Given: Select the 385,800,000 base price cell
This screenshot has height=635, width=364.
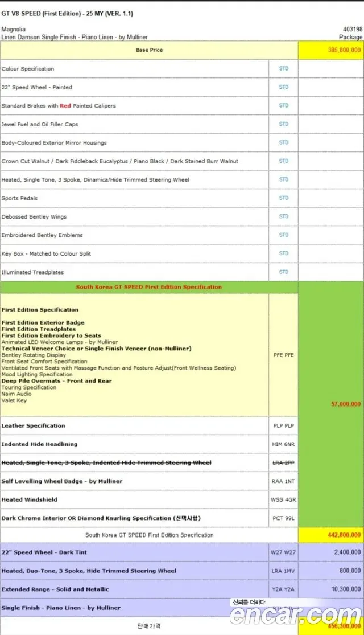Looking at the screenshot, I should click(x=331, y=50).
